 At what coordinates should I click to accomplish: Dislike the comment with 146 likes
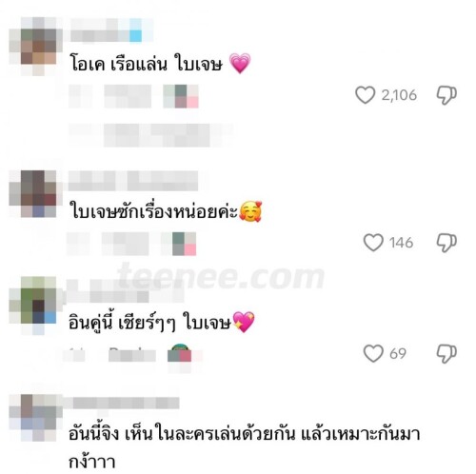point(446,243)
